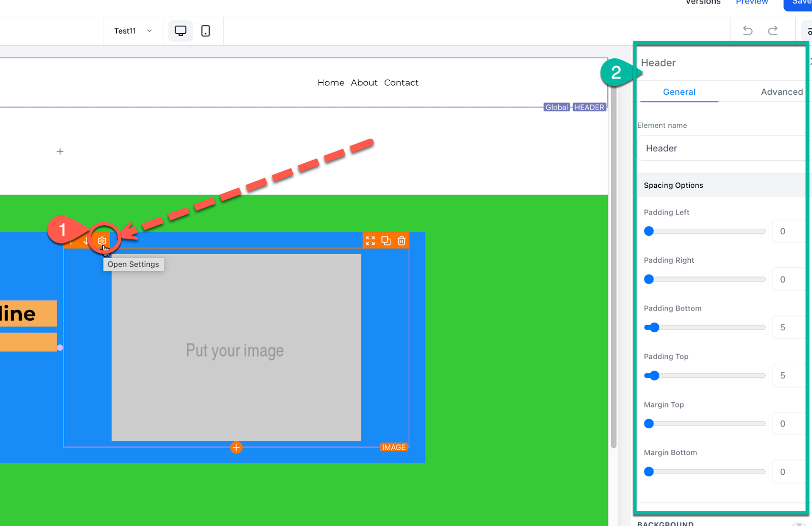812x526 pixels.
Task: Switch to the Advanced tab
Action: click(x=782, y=92)
